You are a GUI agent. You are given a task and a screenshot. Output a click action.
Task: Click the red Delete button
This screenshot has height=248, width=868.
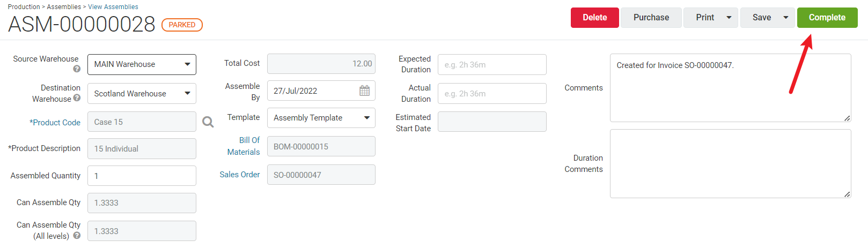click(595, 18)
